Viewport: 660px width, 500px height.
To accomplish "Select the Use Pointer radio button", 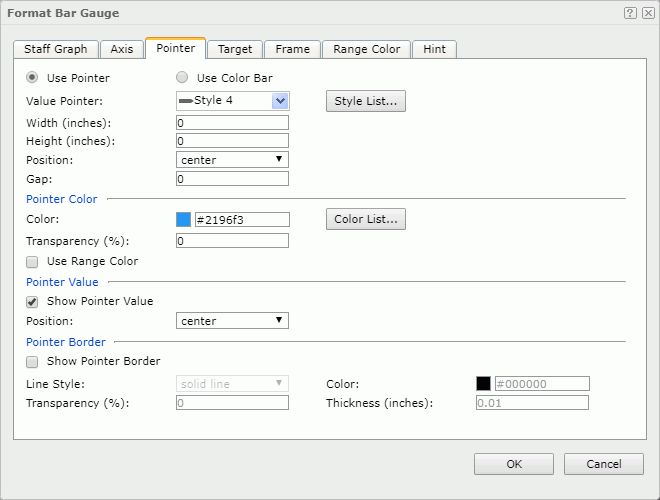I will coord(33,78).
